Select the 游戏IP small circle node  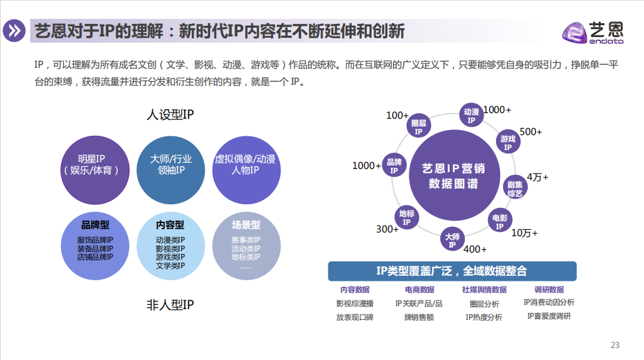(x=508, y=143)
